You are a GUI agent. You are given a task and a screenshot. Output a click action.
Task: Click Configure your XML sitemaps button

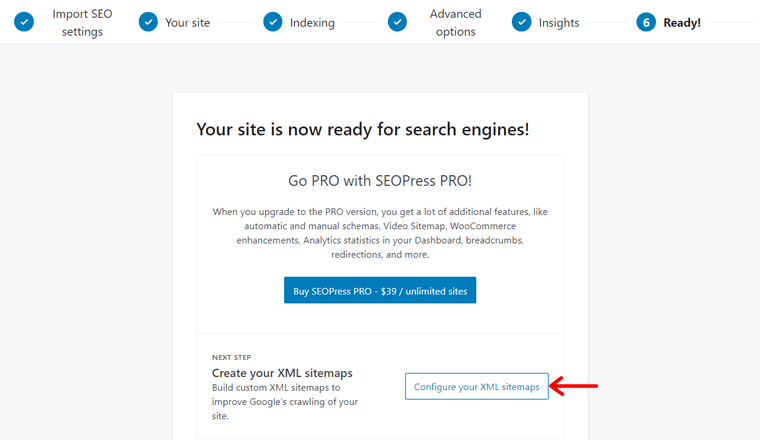477,386
